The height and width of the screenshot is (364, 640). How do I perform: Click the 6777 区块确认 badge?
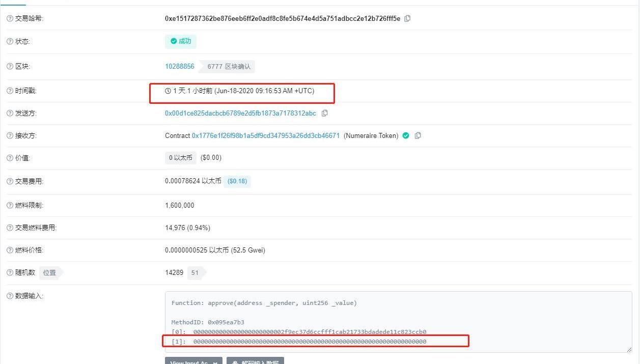pos(229,66)
